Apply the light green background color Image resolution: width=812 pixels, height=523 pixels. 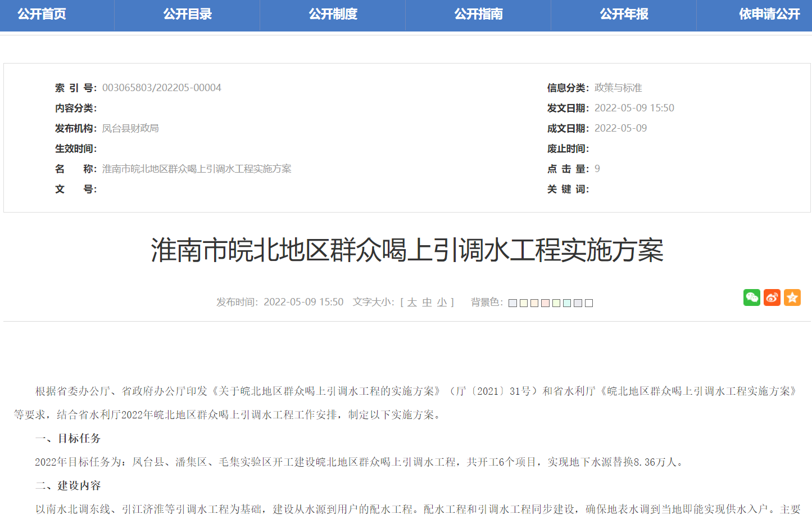coord(556,303)
